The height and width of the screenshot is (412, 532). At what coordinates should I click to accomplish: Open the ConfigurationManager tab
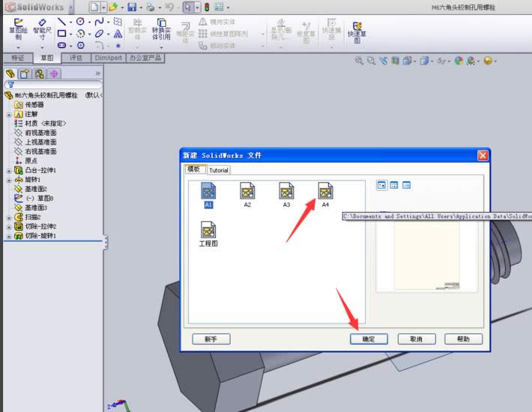(x=40, y=73)
